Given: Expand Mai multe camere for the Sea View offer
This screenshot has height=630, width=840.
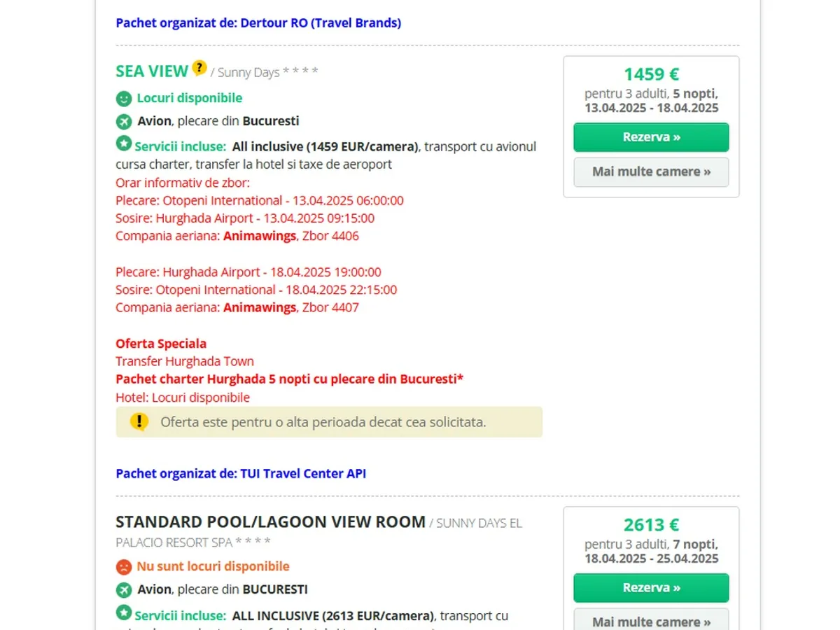Looking at the screenshot, I should [651, 172].
